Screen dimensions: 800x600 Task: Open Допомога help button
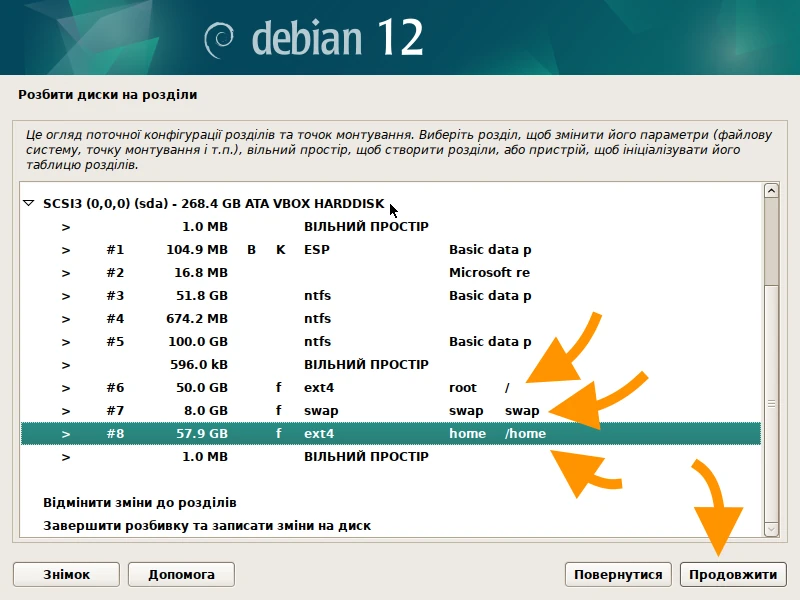point(181,574)
